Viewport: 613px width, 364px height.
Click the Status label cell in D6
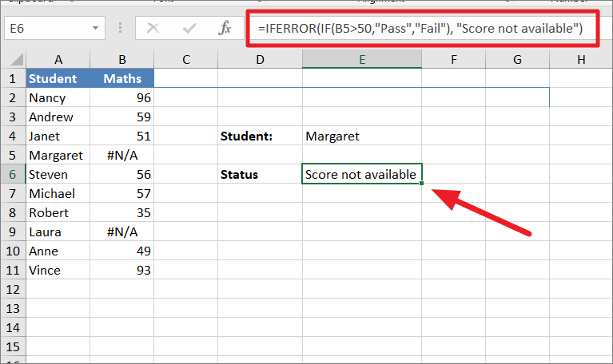point(260,174)
